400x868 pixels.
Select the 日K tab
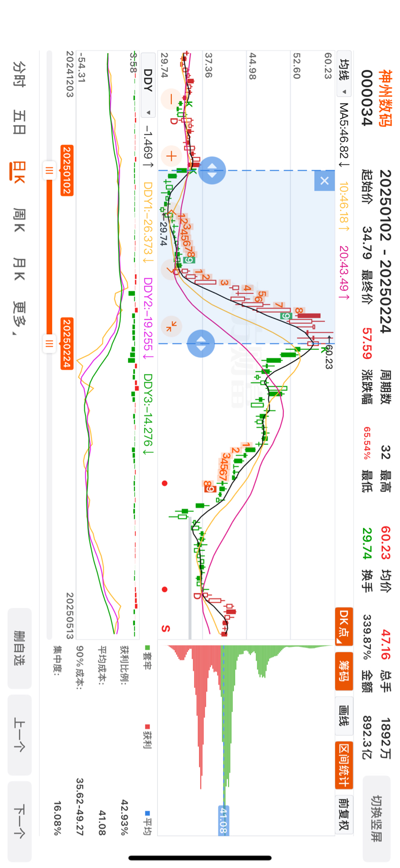pyautogui.click(x=18, y=172)
